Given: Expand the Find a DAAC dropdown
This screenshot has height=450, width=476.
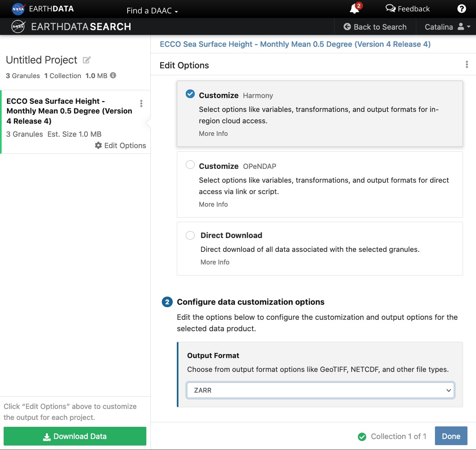Looking at the screenshot, I should point(152,11).
